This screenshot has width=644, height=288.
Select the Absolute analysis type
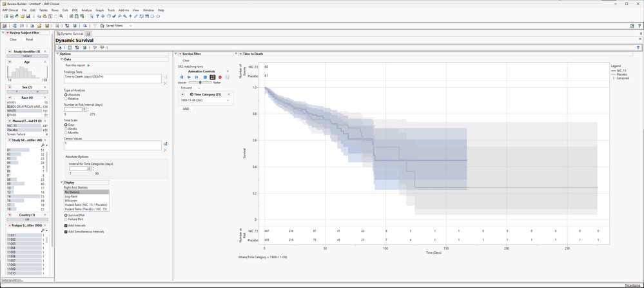point(66,95)
